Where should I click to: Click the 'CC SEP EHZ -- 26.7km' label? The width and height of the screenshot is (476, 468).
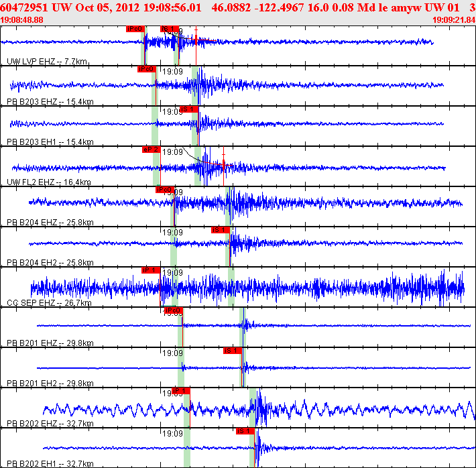(x=49, y=303)
